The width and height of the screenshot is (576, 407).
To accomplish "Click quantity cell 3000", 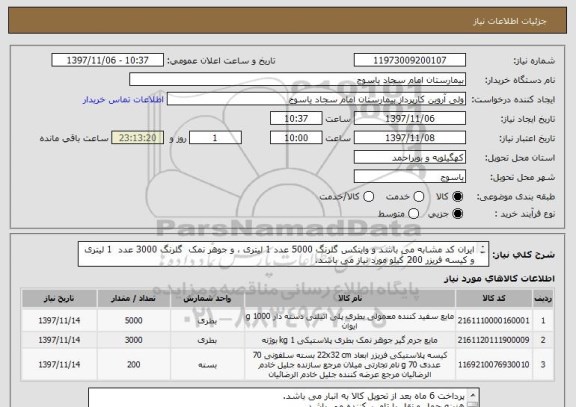I will point(133,340).
